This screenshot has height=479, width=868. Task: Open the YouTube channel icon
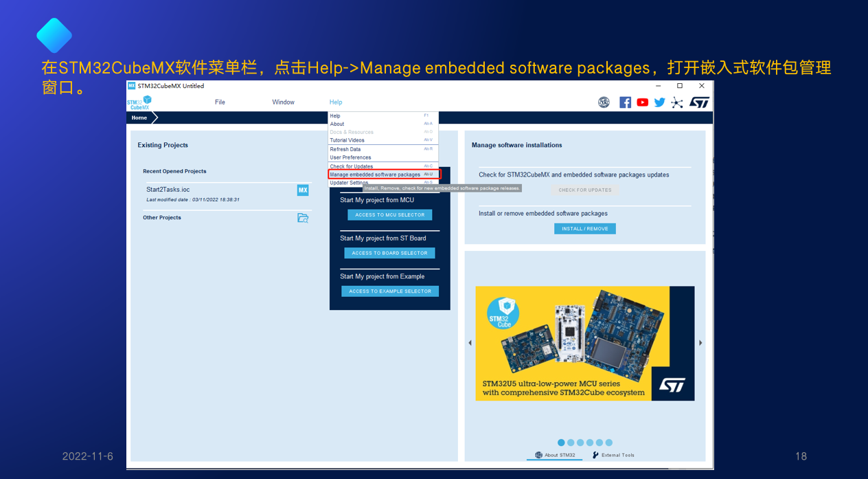click(642, 102)
